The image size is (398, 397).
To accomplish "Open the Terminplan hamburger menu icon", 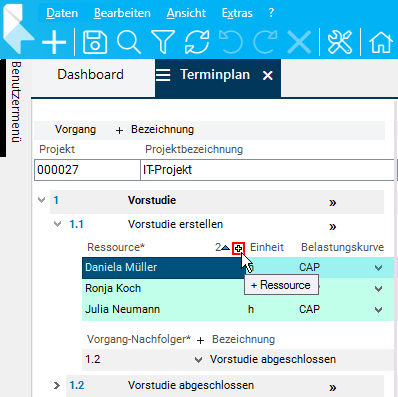I will [163, 75].
